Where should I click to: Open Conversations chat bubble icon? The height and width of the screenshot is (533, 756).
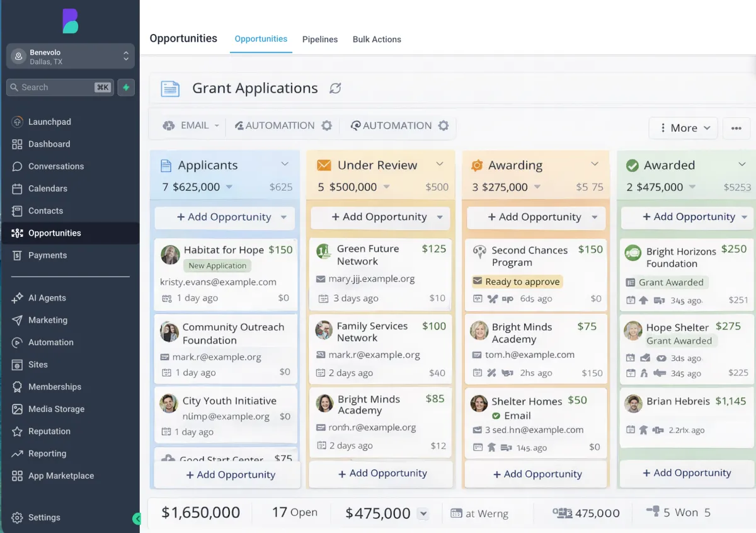click(18, 166)
